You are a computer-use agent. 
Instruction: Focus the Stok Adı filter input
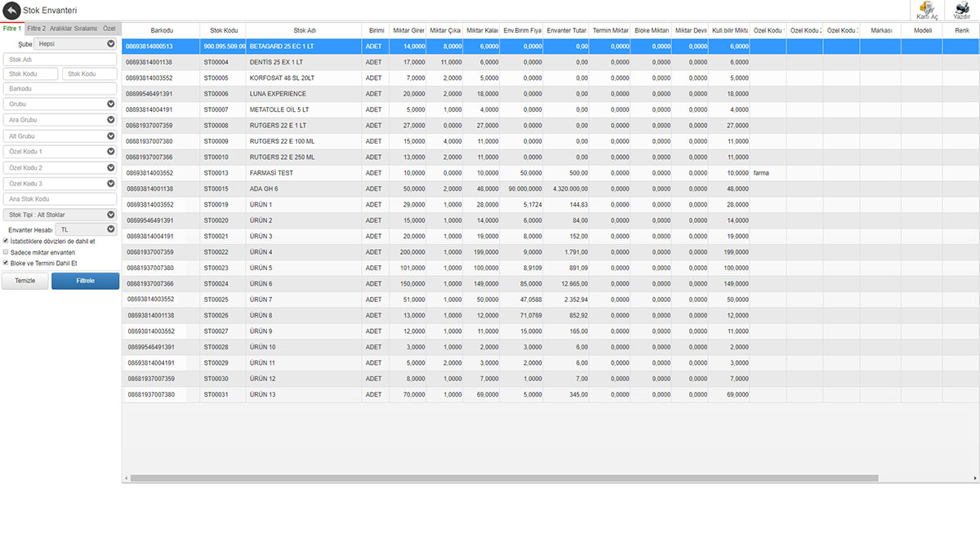pyautogui.click(x=60, y=60)
